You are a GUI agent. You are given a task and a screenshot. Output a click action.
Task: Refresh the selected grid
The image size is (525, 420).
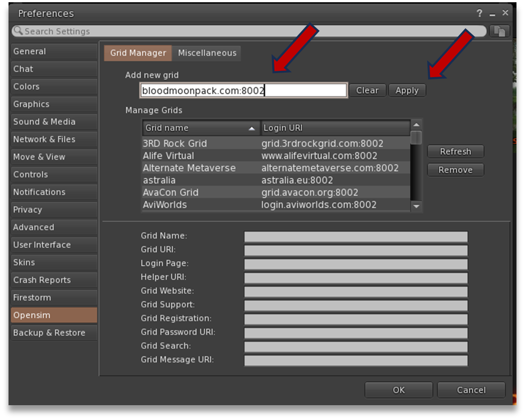[x=456, y=152]
